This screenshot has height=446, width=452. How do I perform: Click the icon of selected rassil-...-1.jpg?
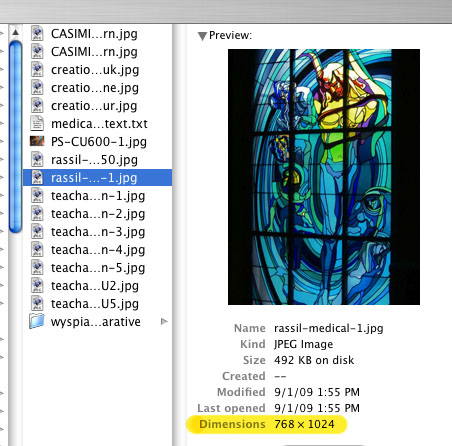pyautogui.click(x=37, y=178)
